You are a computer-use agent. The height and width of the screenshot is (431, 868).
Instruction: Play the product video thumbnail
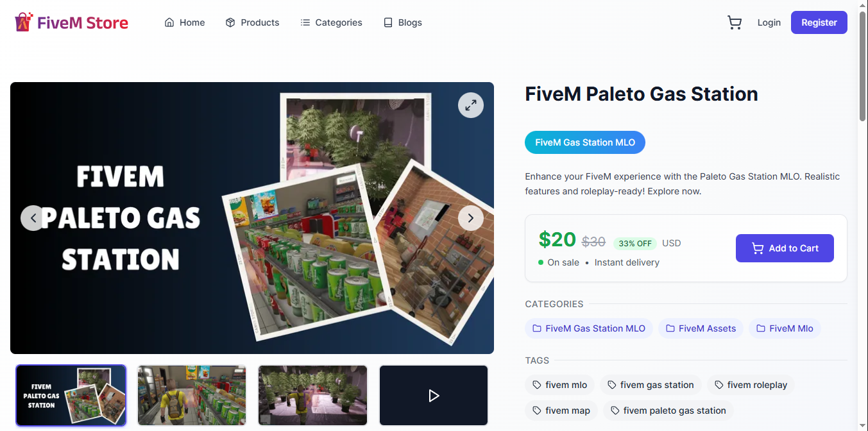click(x=434, y=396)
